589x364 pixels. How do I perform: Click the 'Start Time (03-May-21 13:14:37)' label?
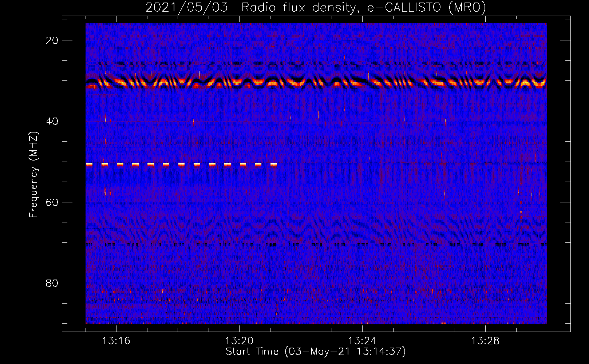point(316,352)
